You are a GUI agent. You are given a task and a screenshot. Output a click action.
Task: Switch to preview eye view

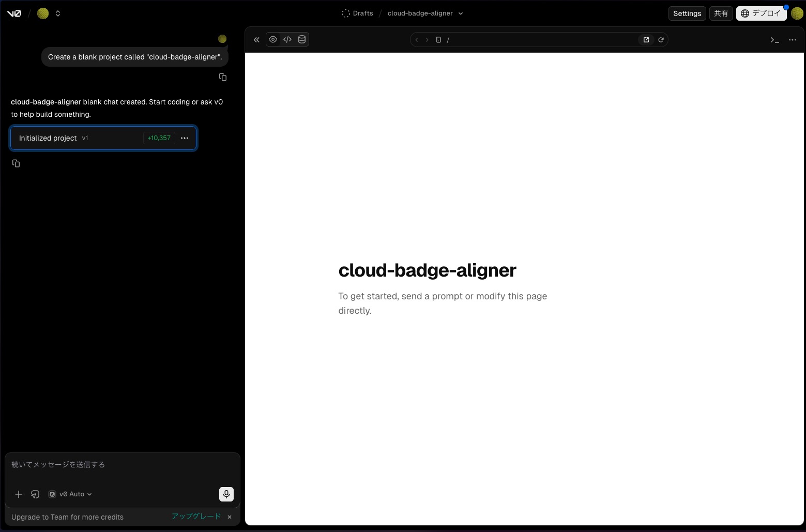273,39
